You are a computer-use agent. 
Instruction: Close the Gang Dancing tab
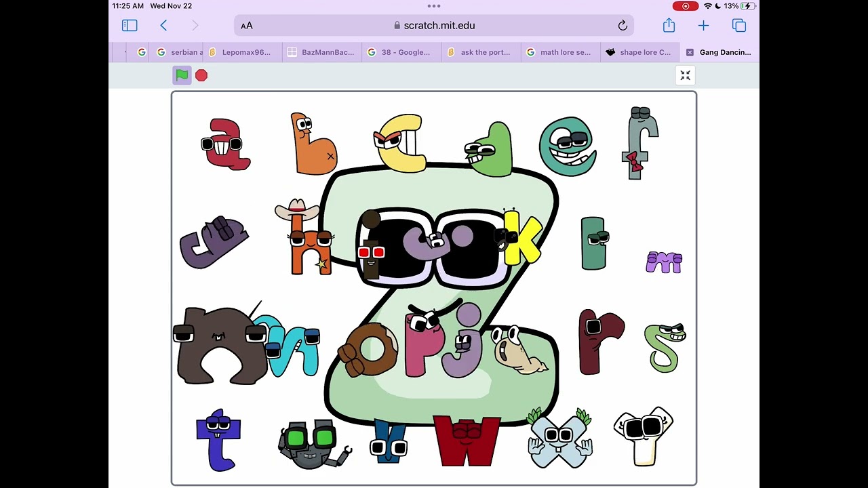(x=690, y=52)
